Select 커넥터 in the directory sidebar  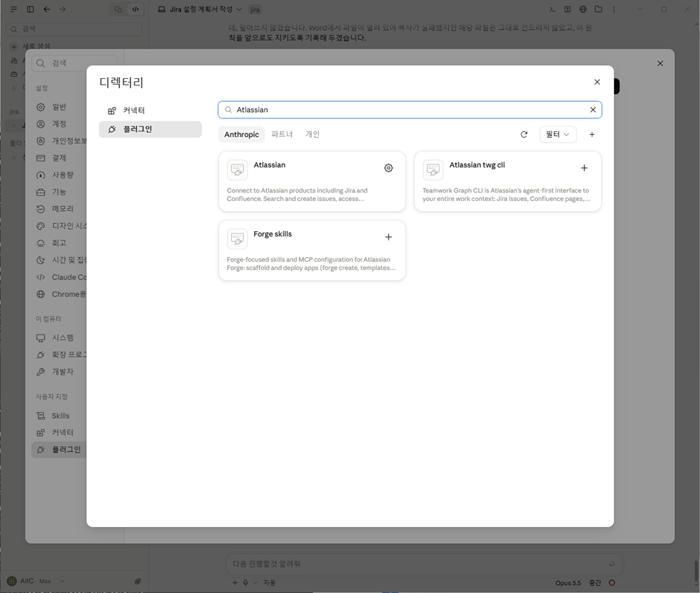(151, 111)
